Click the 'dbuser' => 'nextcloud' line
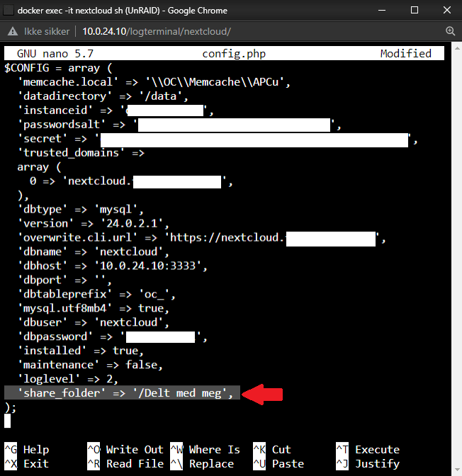 94,322
